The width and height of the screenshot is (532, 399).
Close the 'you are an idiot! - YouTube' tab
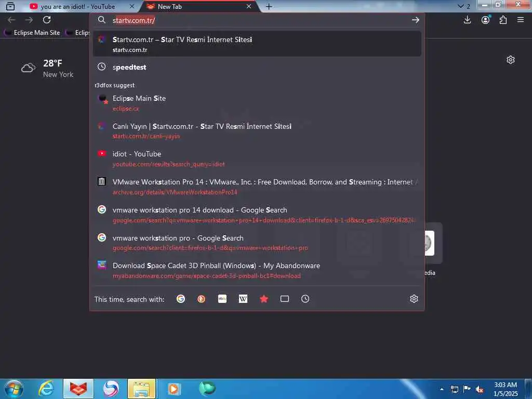coord(132,6)
